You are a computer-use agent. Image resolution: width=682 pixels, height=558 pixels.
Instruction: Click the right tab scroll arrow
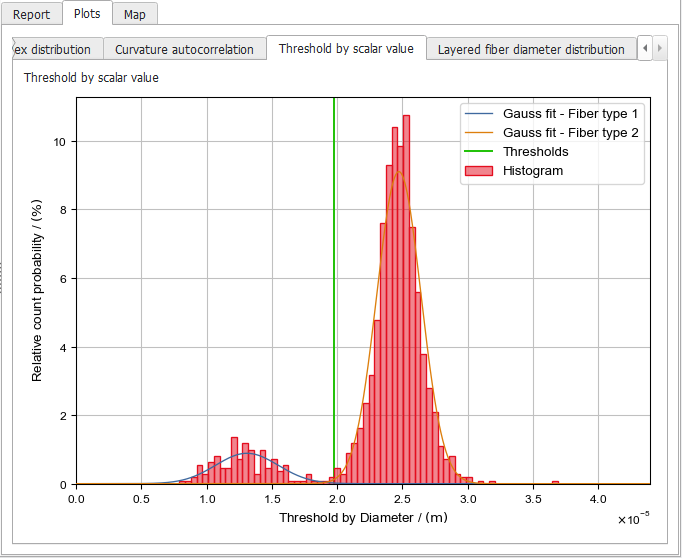tap(660, 48)
